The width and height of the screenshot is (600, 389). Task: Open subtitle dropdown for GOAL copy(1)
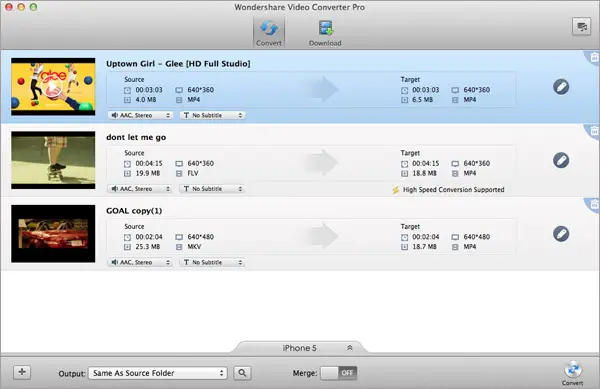pyautogui.click(x=212, y=262)
